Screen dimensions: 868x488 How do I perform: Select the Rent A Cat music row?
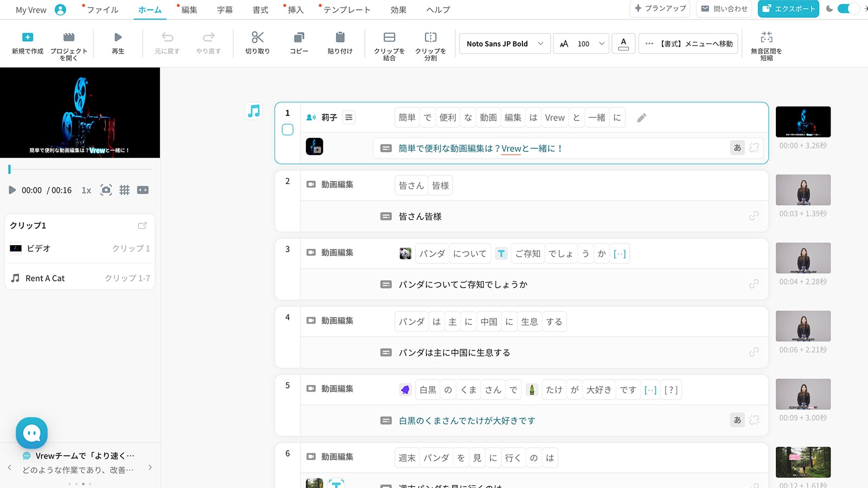(80, 278)
